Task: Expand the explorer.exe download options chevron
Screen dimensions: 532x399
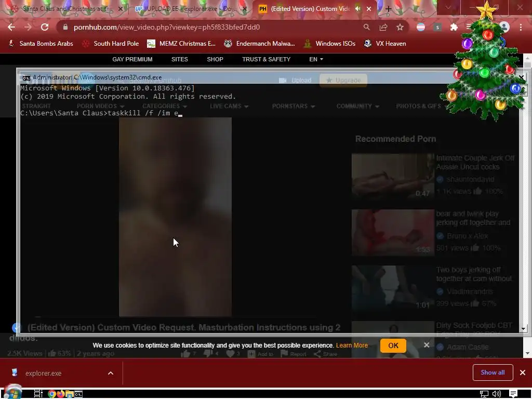Action: (x=111, y=373)
